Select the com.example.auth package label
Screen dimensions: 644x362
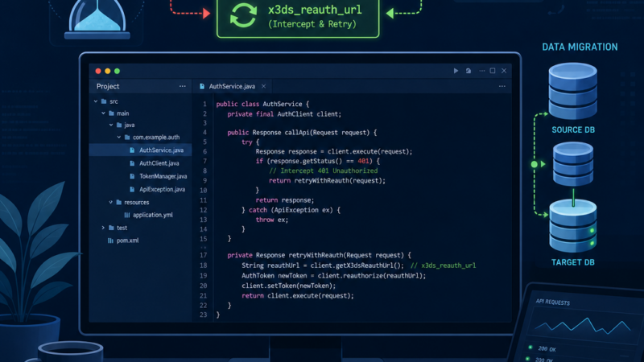pos(156,137)
